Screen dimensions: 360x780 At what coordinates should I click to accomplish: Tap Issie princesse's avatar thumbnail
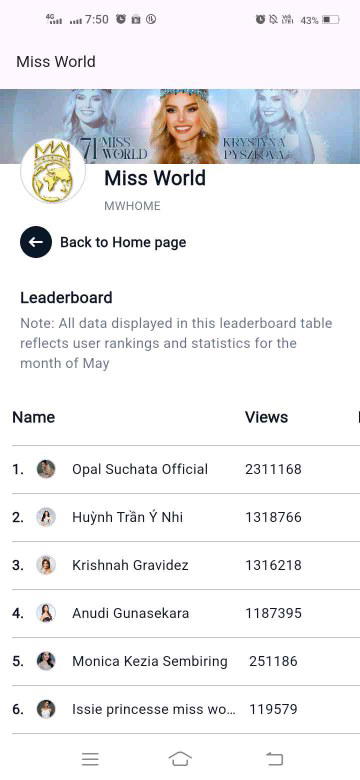coord(46,709)
